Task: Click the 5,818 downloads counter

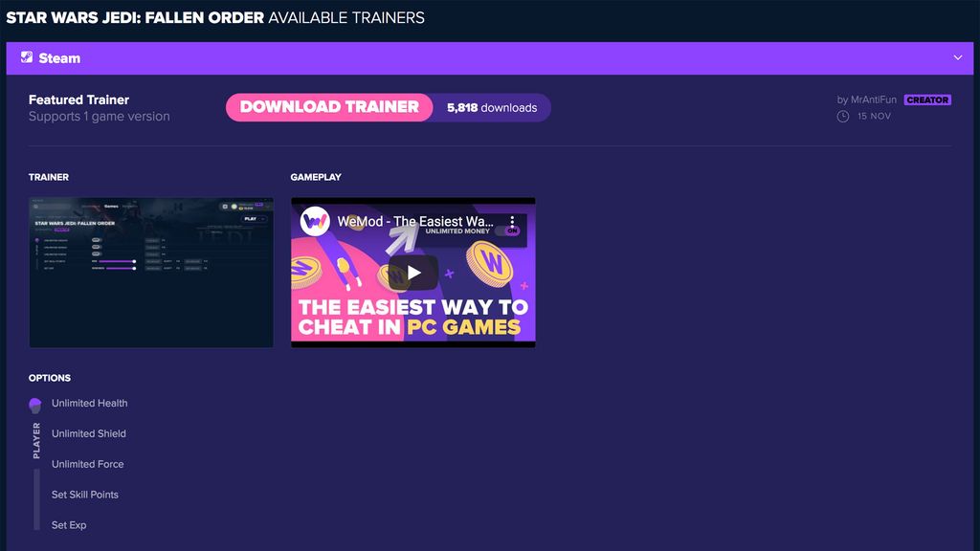Action: click(492, 107)
